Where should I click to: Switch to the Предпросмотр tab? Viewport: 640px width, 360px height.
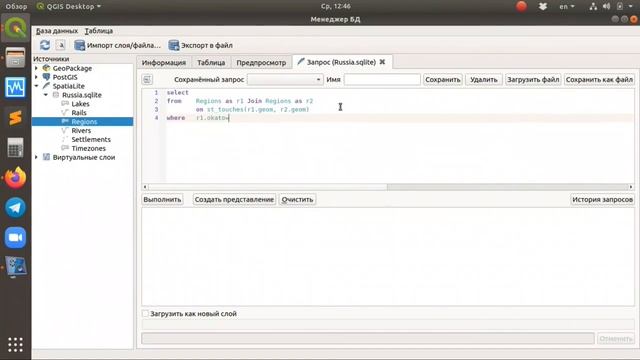(261, 62)
